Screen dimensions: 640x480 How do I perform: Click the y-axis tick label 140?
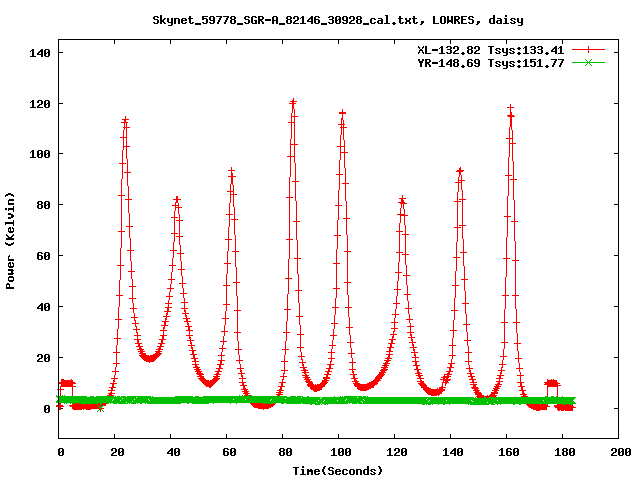(x=40, y=53)
